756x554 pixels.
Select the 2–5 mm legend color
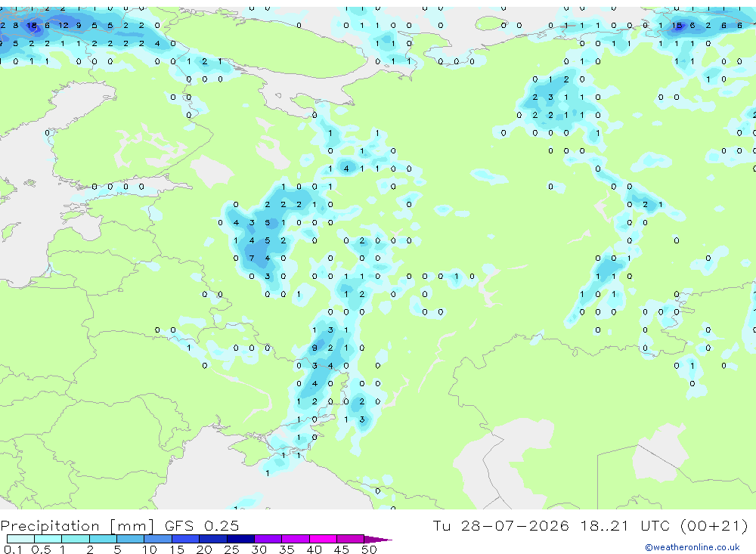click(x=103, y=539)
